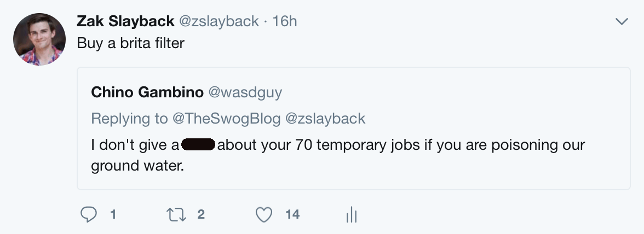The image size is (644, 234).
Task: Open tweet analytics bar chart icon
Action: [x=352, y=215]
